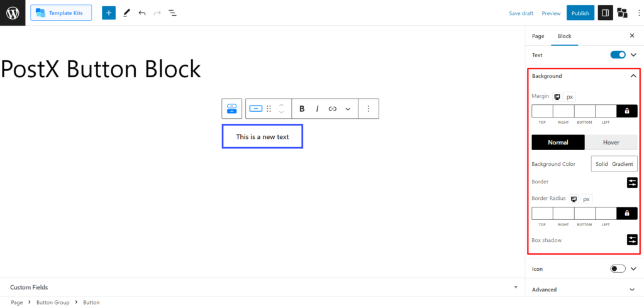
Task: Click the WordPress logo icon
Action: coord(13,13)
